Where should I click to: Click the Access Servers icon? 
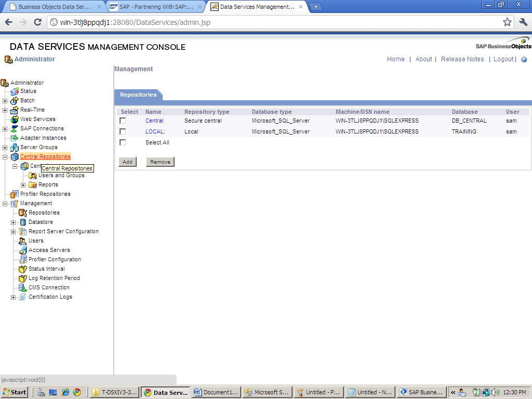(x=23, y=250)
